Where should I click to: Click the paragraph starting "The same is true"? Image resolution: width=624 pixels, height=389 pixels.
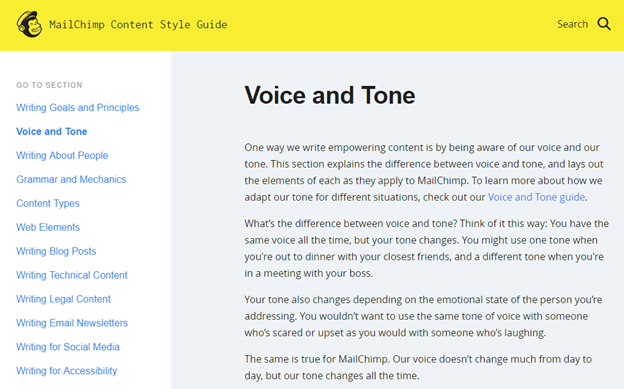(418, 367)
